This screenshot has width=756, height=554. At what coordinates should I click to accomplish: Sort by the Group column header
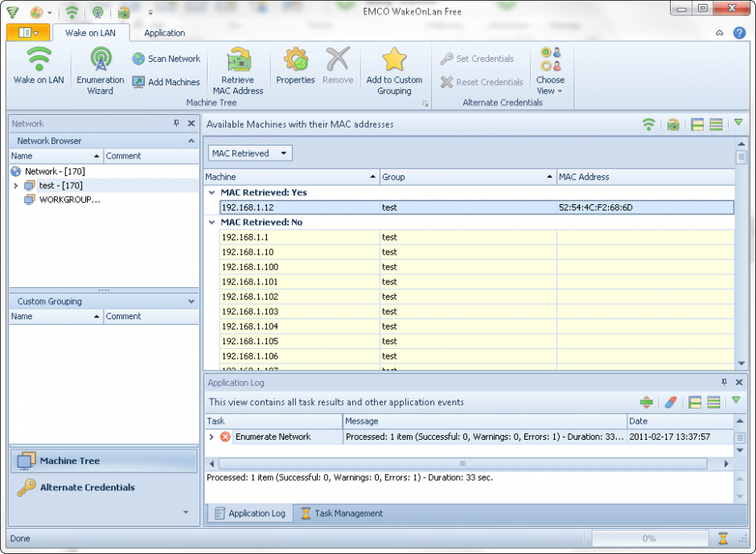point(468,177)
